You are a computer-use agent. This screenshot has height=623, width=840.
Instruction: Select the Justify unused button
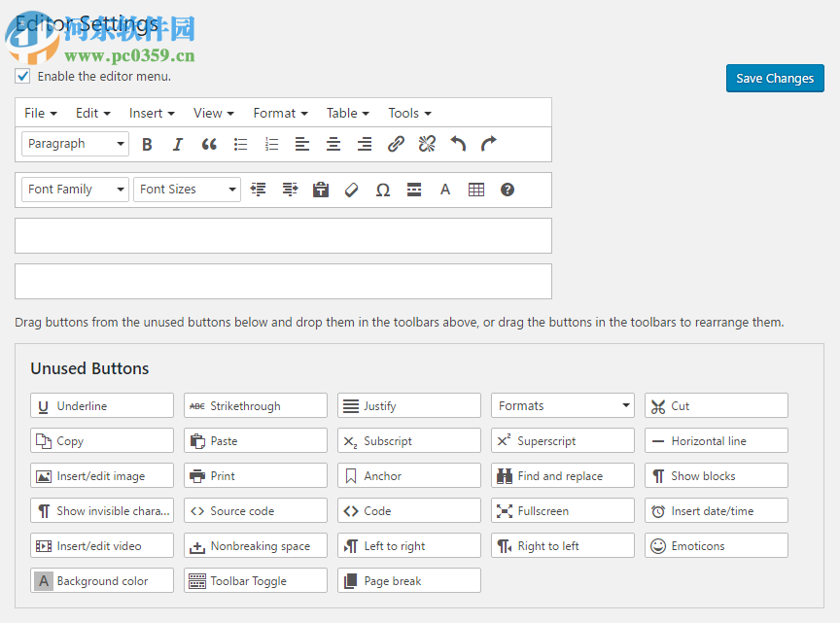(409, 405)
